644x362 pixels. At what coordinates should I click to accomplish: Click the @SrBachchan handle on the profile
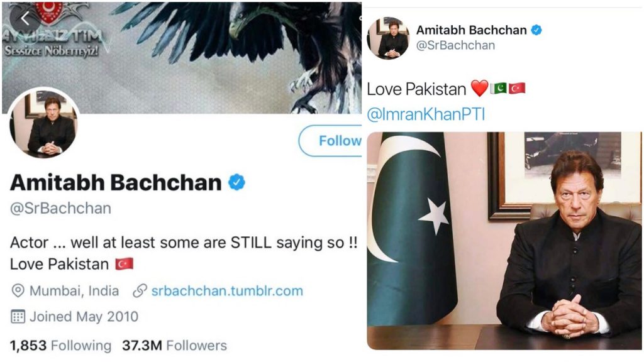60,209
